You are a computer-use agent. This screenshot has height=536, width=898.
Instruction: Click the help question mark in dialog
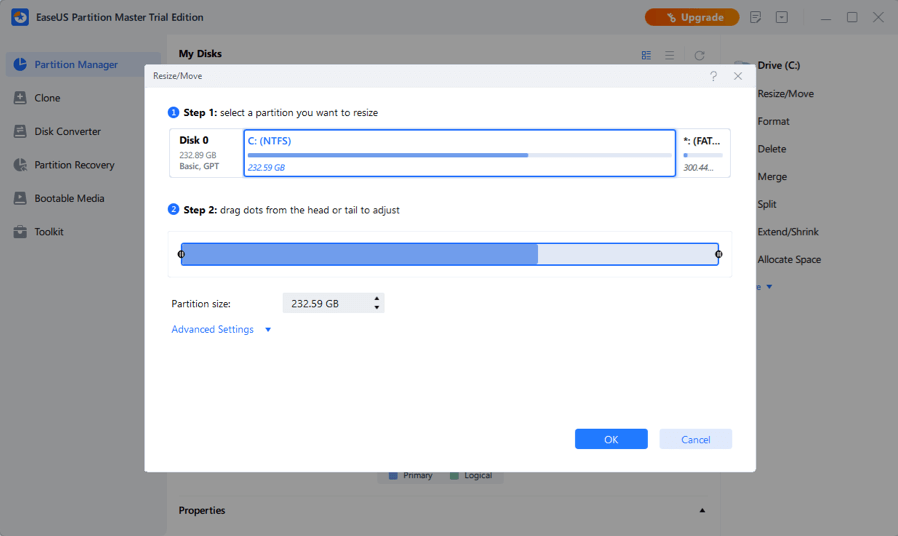713,76
